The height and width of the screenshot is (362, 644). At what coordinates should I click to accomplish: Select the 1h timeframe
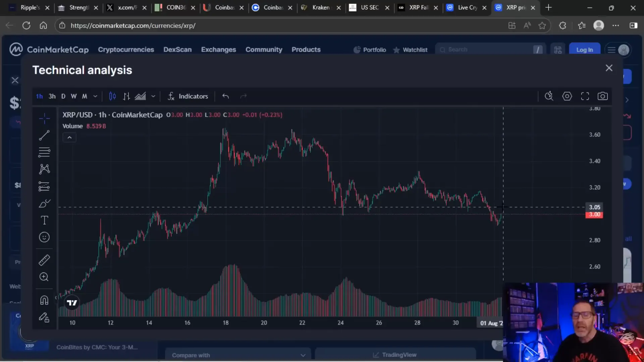40,97
